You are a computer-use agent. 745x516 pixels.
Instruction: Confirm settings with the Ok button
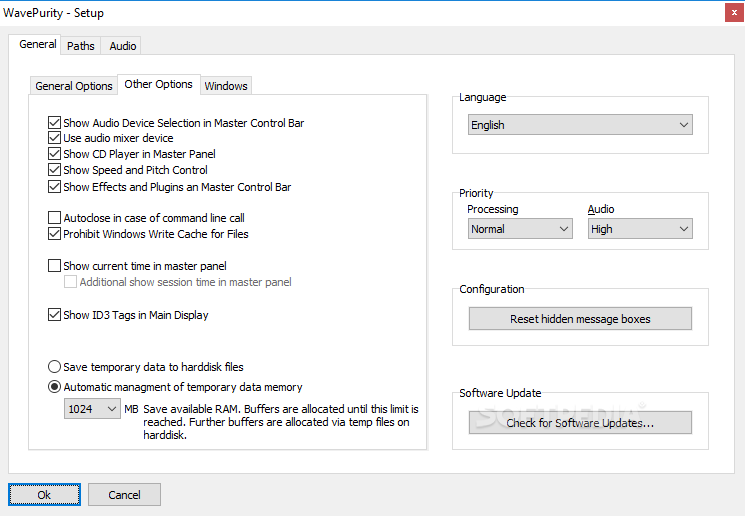point(44,495)
